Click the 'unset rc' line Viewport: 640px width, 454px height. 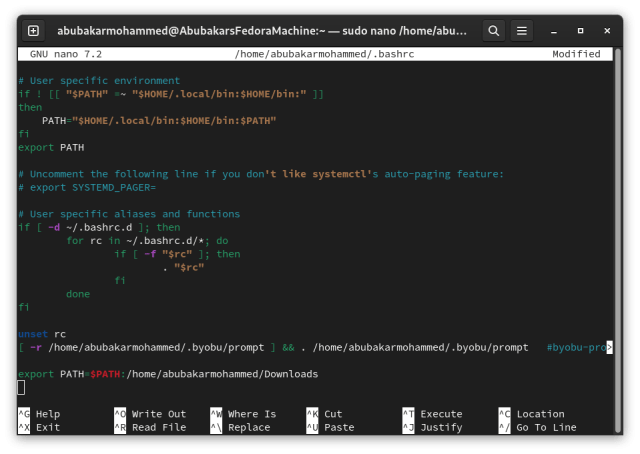tap(42, 334)
